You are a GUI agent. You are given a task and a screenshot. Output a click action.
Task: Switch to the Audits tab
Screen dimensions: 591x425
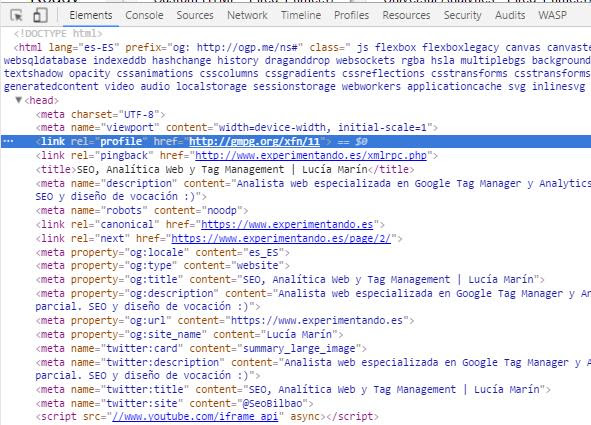point(510,15)
